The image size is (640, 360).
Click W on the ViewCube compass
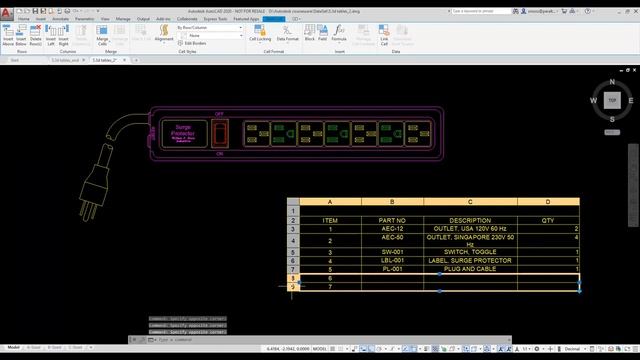pyautogui.click(x=593, y=100)
